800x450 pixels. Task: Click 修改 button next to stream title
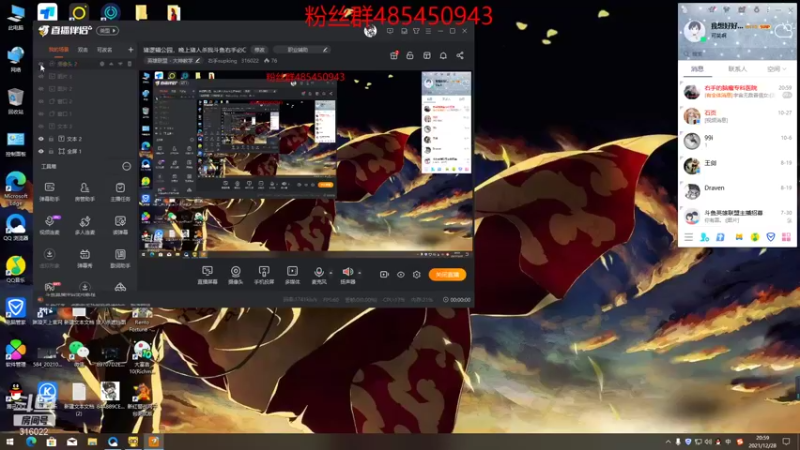pos(260,49)
